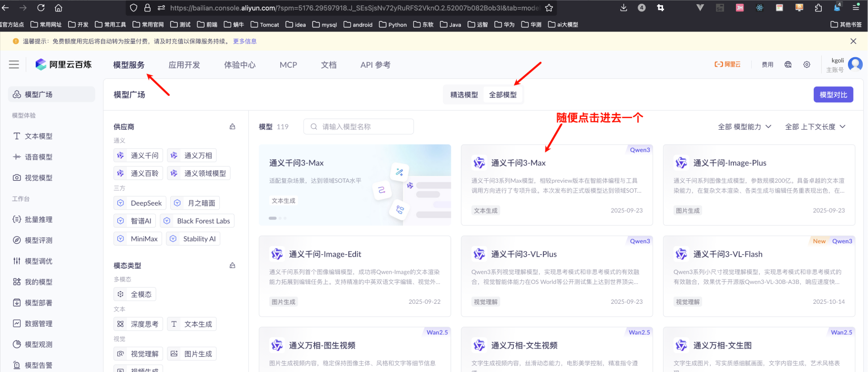Viewport: 868px width, 372px height.
Task: Switch to the 应用开发 top tab
Action: [184, 65]
